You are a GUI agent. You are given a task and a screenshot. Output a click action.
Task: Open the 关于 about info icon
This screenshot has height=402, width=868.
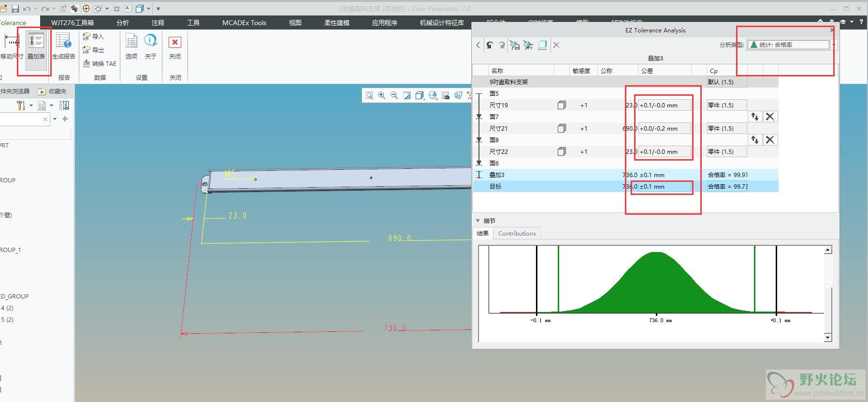[x=151, y=46]
